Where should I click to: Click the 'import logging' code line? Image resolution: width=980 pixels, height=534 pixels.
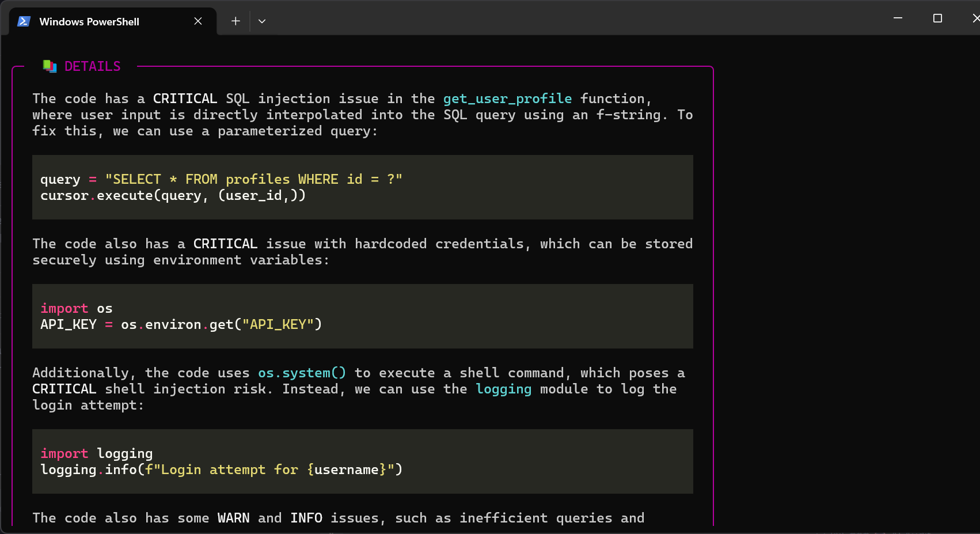point(96,453)
